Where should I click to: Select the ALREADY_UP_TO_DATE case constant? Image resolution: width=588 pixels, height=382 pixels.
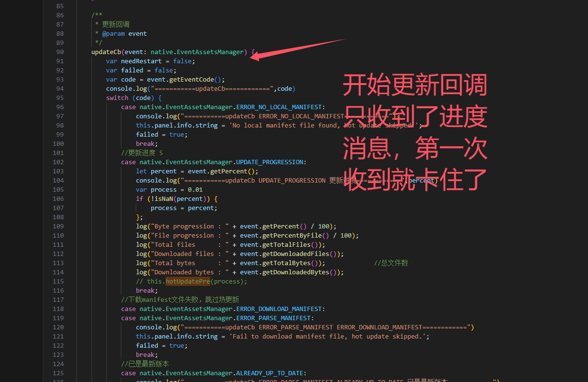pyautogui.click(x=270, y=373)
